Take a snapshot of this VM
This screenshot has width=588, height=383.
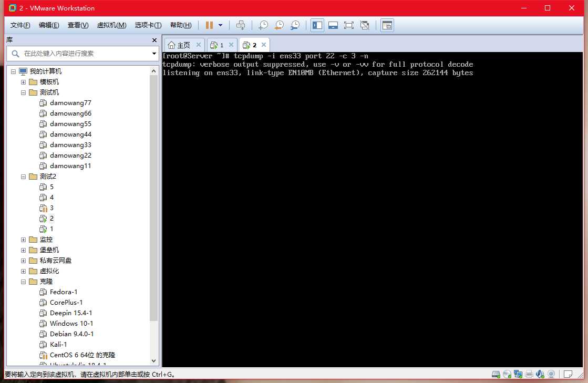263,25
